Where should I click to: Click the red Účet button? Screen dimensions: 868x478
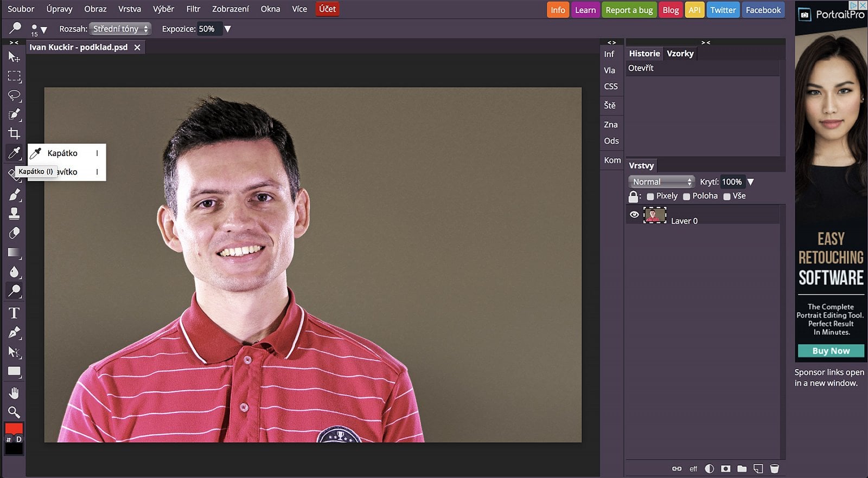tap(327, 9)
